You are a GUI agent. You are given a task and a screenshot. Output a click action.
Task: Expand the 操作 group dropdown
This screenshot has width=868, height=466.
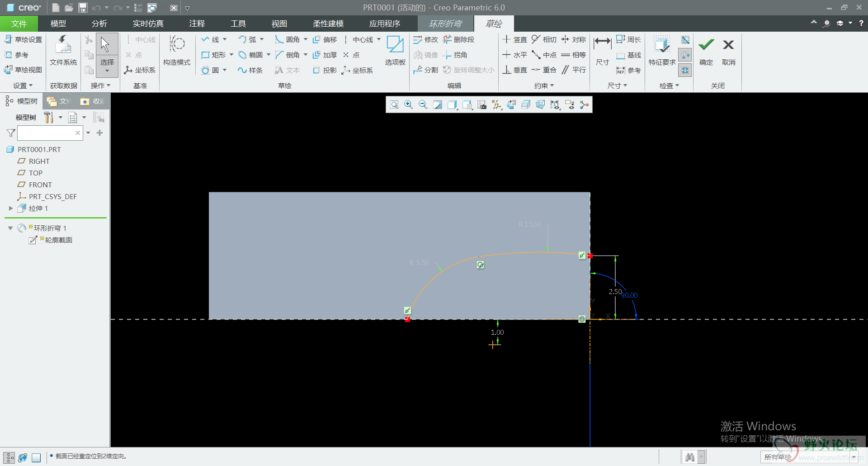tap(100, 86)
